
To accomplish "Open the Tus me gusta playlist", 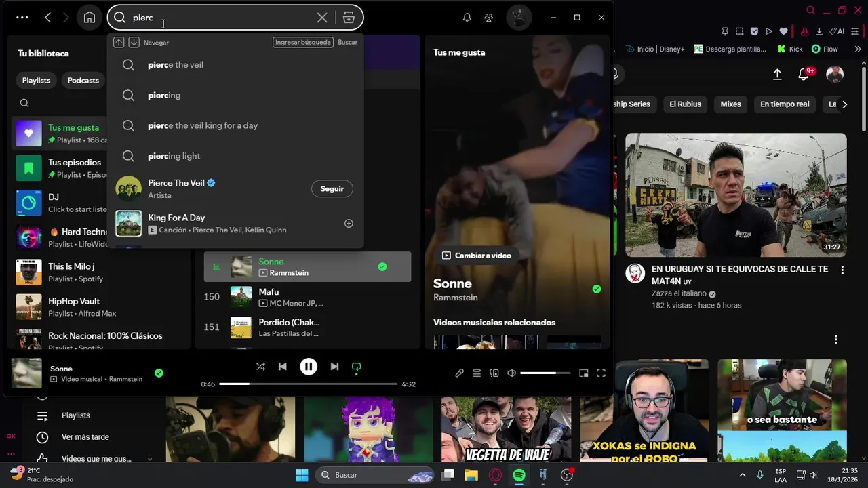I will point(61,134).
